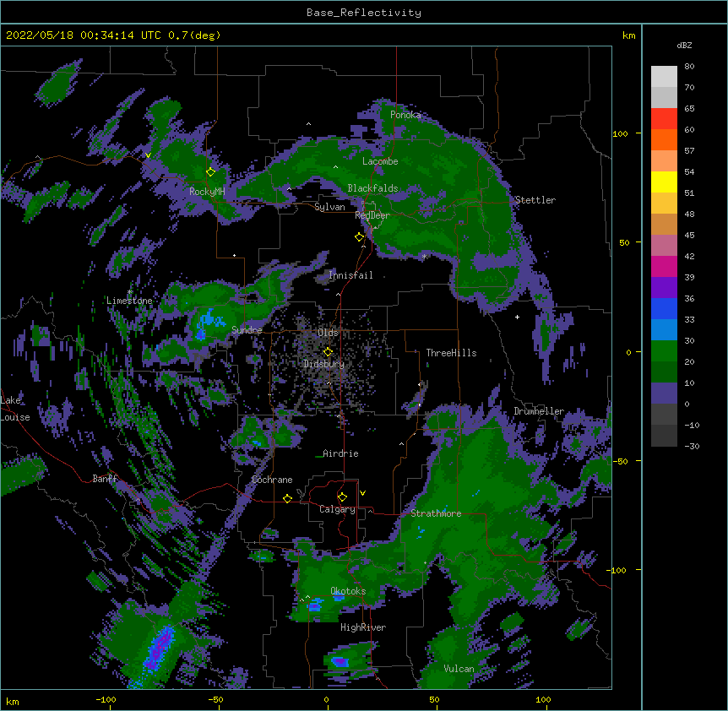The height and width of the screenshot is (711, 728).
Task: Select the blue 36-33 dBZ legend swatch
Action: [664, 308]
